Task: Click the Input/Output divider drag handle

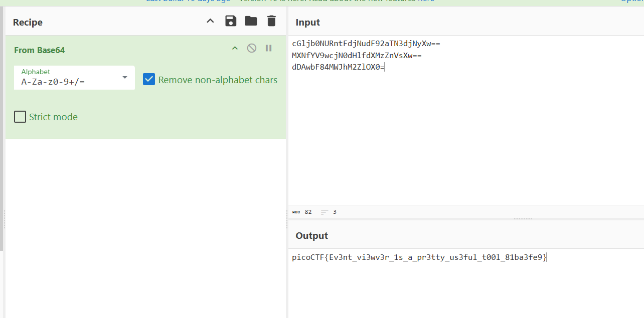Action: pos(523,219)
